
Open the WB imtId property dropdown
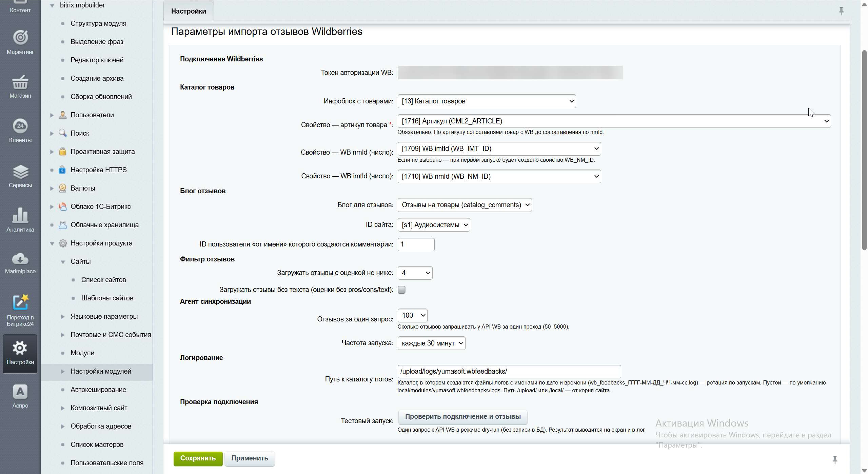point(499,176)
